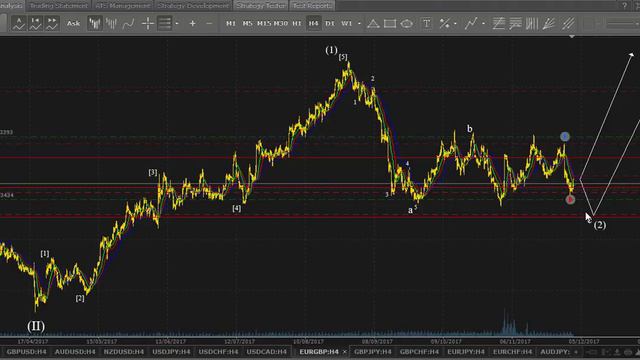This screenshot has width=640, height=360.
Task: Select the polyline trend drawing tool
Action: (x=471, y=24)
